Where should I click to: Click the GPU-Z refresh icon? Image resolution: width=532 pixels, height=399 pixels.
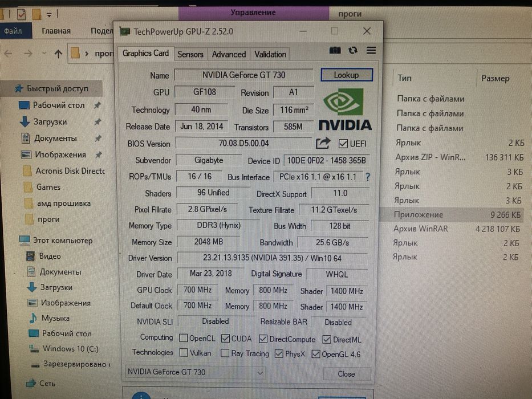(x=353, y=51)
